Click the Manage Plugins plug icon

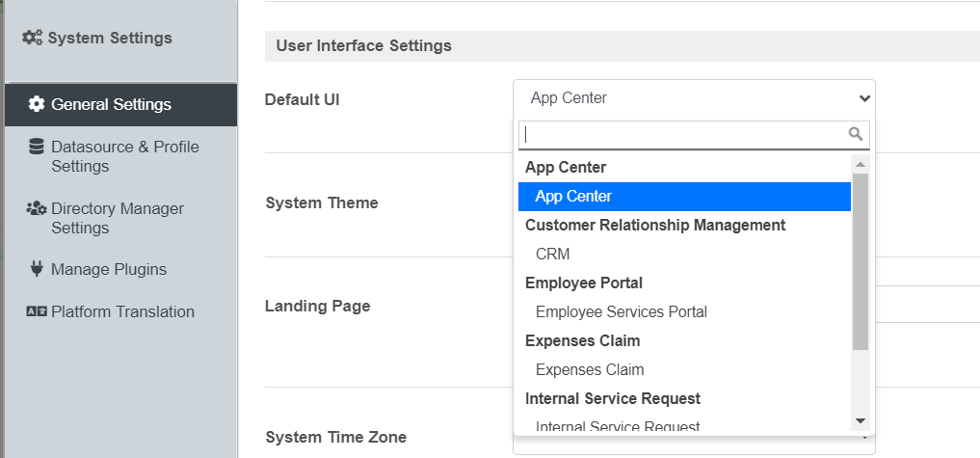click(x=37, y=269)
